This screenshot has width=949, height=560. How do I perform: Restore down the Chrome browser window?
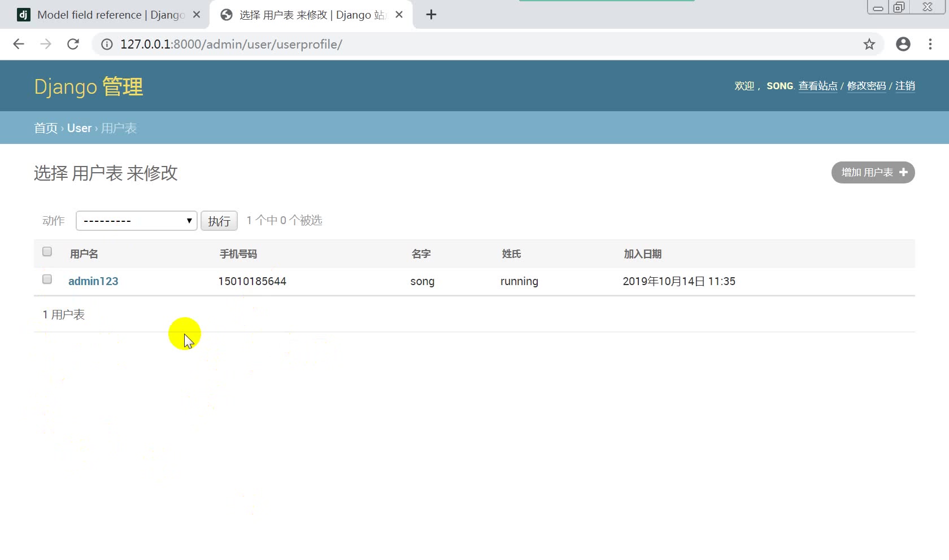point(899,7)
